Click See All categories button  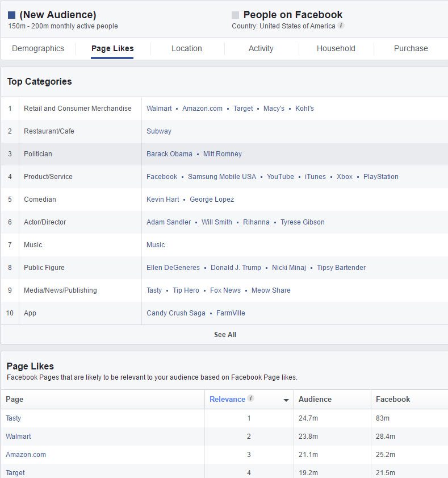pyautogui.click(x=225, y=335)
